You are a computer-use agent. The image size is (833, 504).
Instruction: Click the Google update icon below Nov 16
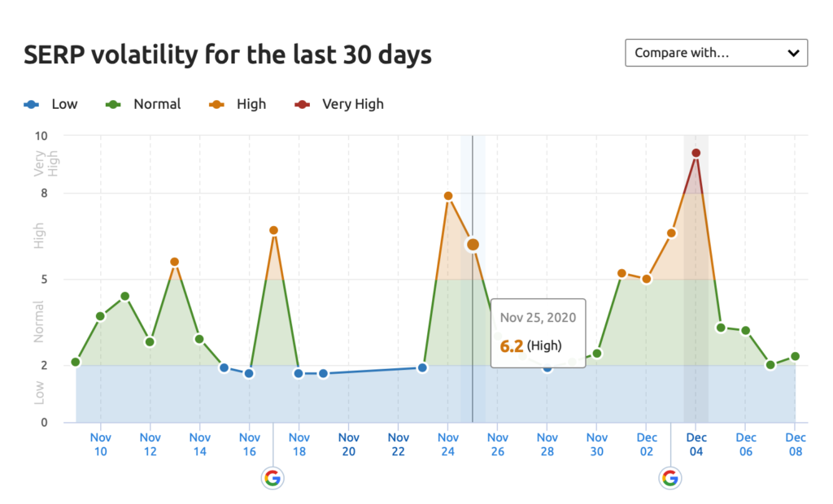[x=273, y=478]
